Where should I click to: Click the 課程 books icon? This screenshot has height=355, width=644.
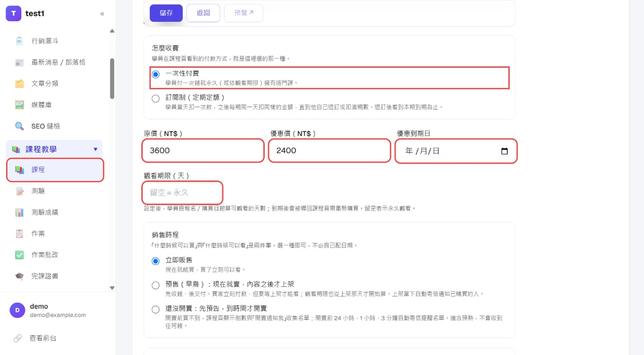[19, 170]
